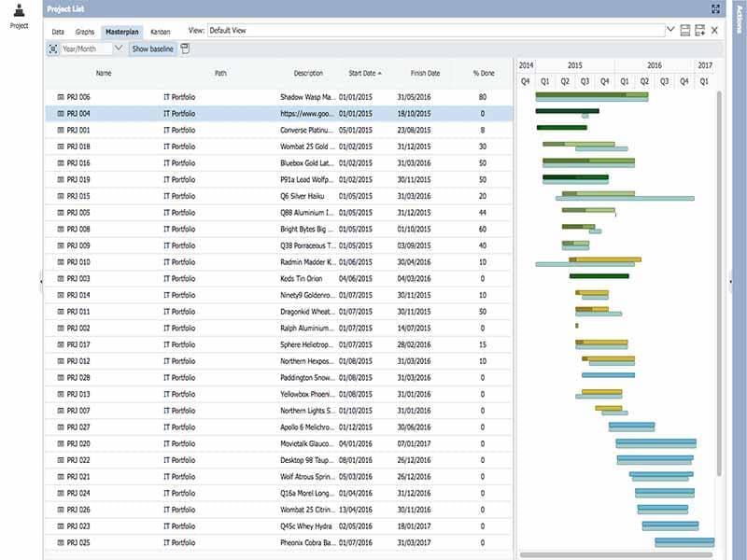The height and width of the screenshot is (560, 747).
Task: Delete the current view with X icon
Action: coord(714,31)
